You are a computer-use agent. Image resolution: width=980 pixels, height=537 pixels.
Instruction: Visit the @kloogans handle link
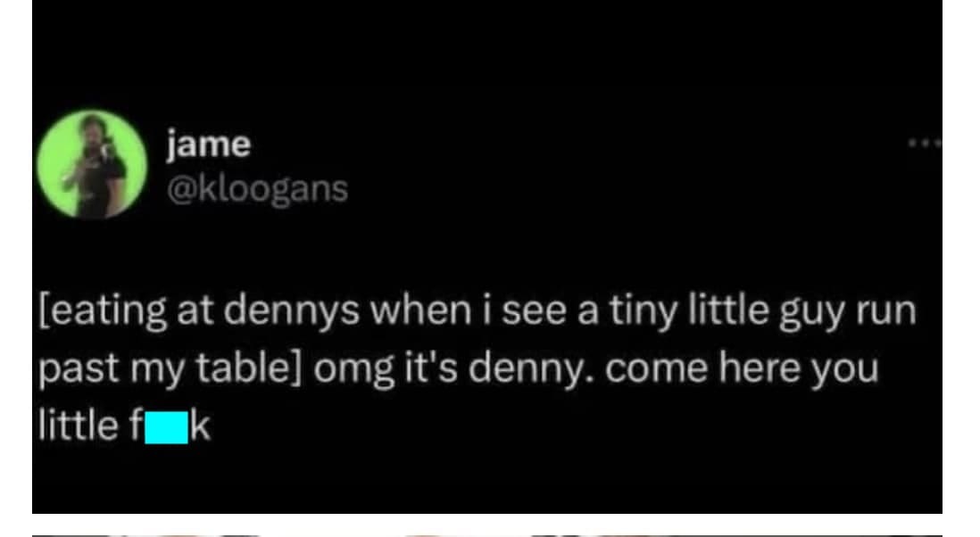click(x=257, y=188)
